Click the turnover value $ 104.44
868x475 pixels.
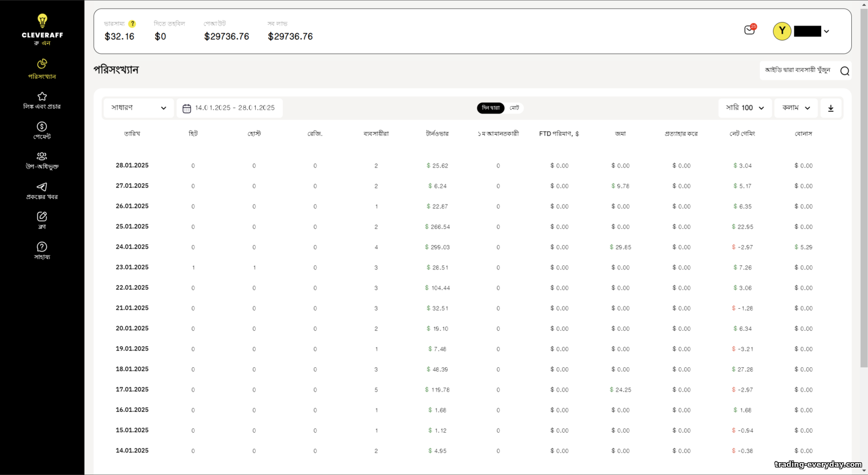[x=437, y=288]
